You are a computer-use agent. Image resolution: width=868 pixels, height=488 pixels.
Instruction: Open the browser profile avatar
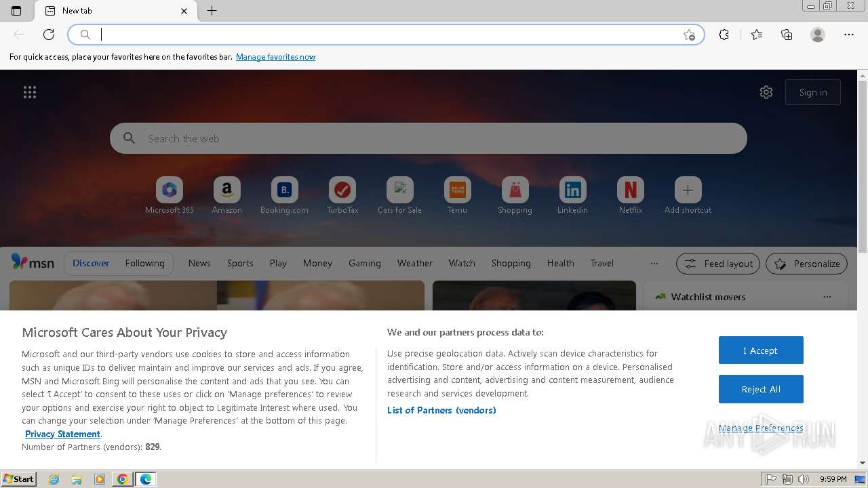(818, 35)
